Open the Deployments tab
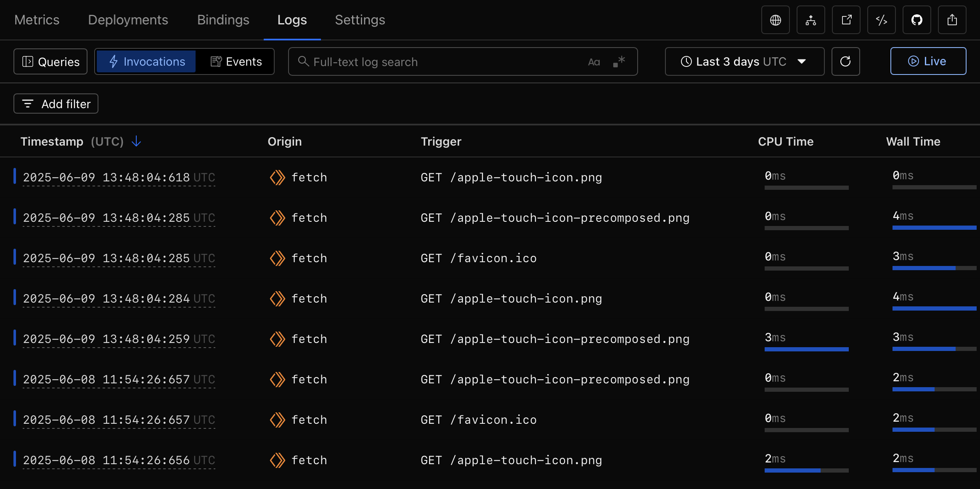Screen dimensions: 980x489 [x=128, y=20]
